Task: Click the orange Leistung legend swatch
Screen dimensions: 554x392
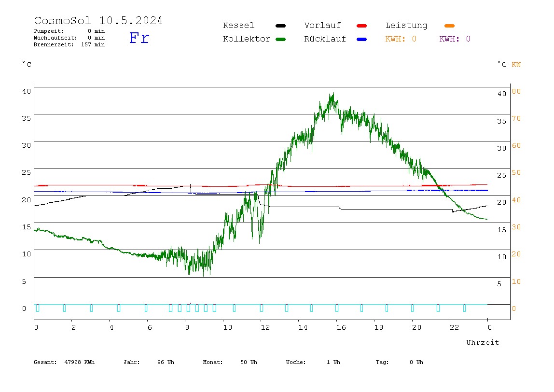Action: click(x=449, y=26)
